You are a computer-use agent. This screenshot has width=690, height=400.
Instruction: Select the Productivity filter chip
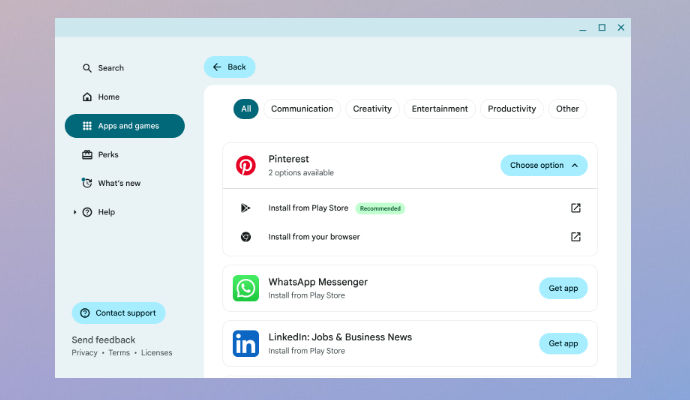(512, 109)
